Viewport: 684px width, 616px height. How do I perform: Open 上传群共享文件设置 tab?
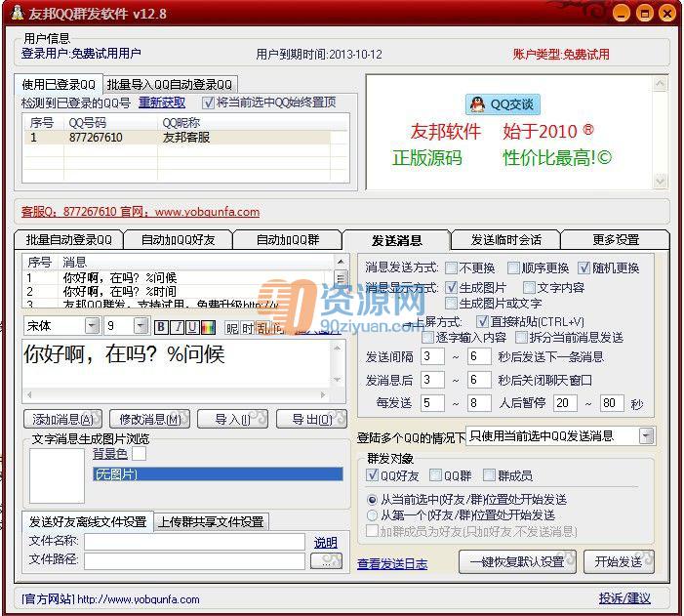tap(211, 521)
